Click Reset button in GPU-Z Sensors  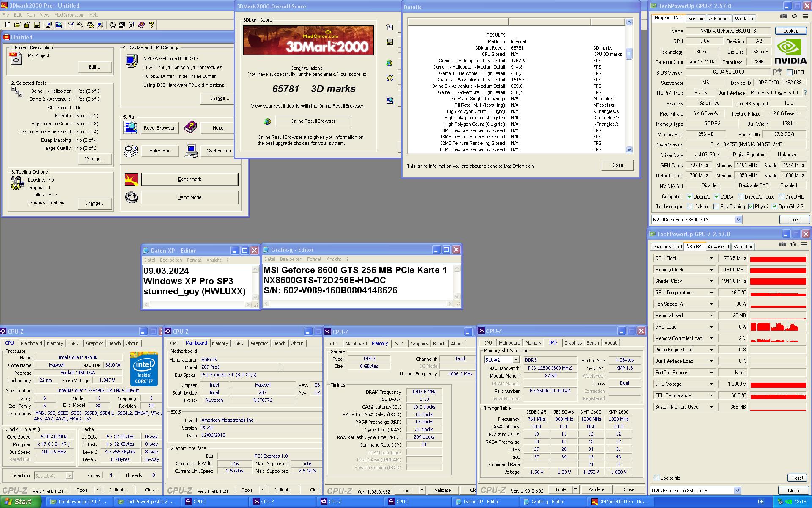coord(797,478)
